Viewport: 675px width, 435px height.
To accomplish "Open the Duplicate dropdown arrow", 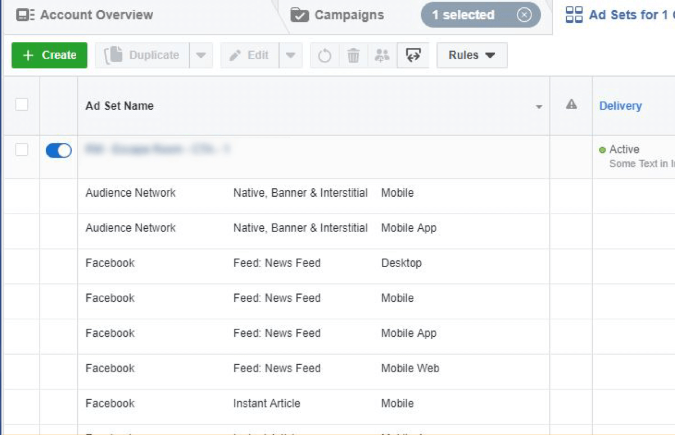I will (201, 55).
